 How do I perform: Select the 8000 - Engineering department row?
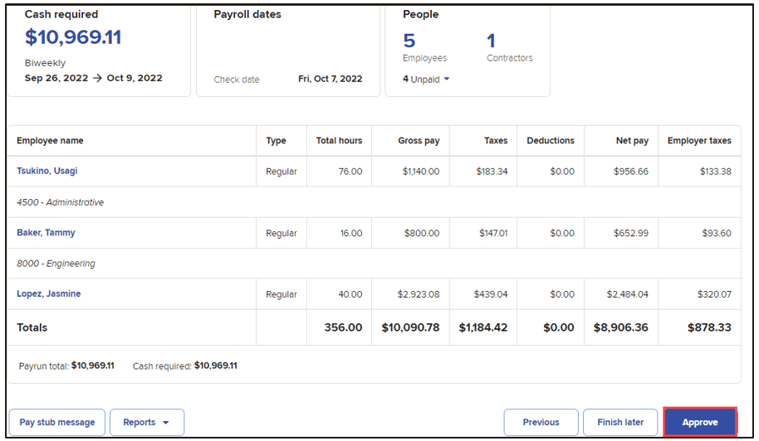374,263
